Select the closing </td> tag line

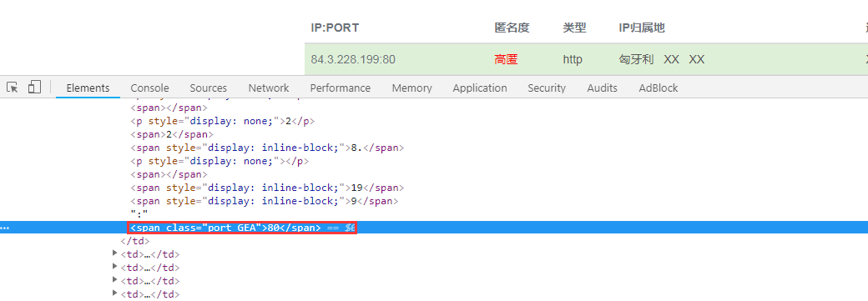pos(134,241)
